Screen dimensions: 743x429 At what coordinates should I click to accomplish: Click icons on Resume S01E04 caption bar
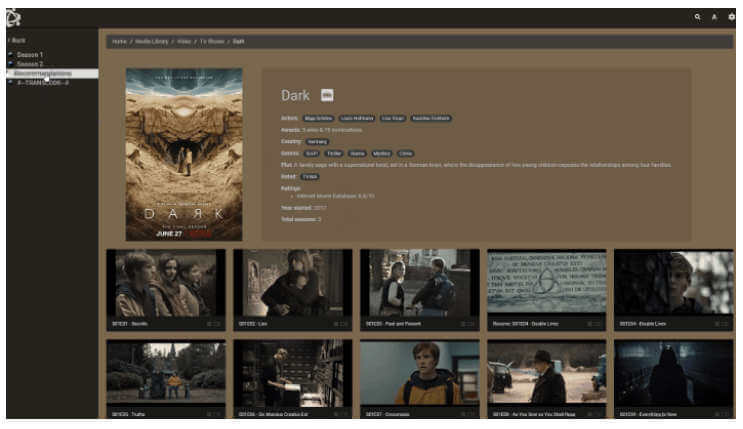pos(595,324)
